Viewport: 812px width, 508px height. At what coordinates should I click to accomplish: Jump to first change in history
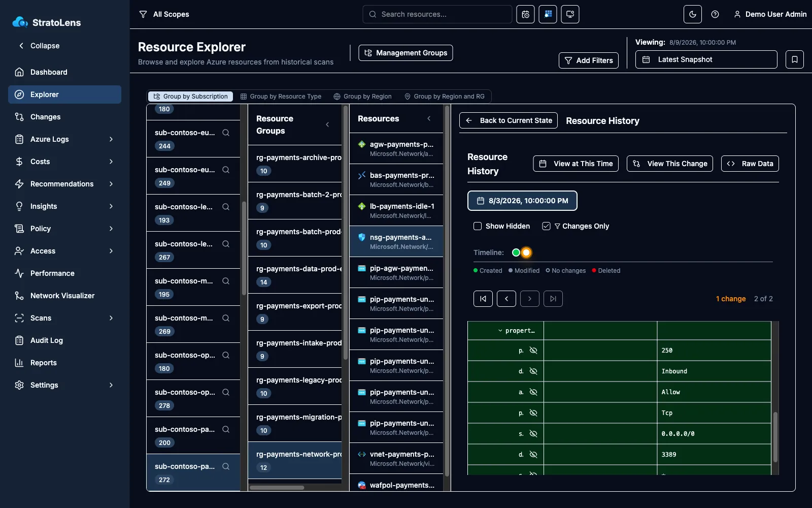(483, 299)
